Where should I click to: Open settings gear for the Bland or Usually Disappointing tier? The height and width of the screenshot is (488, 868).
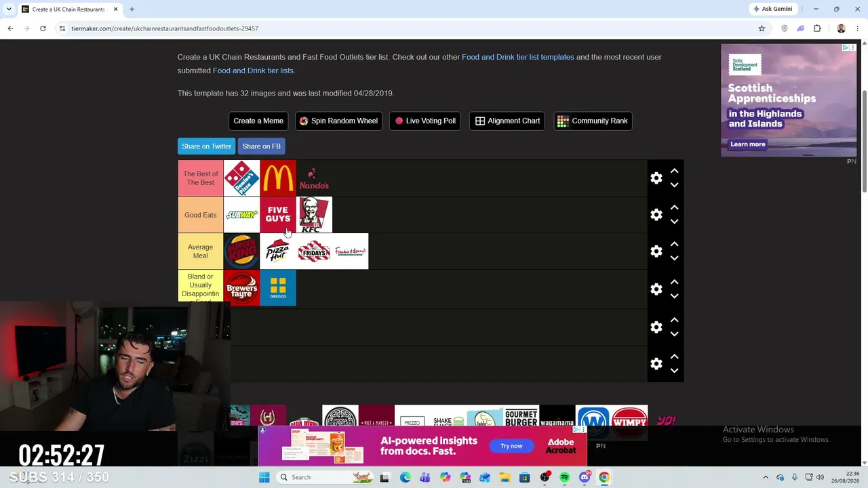[656, 289]
